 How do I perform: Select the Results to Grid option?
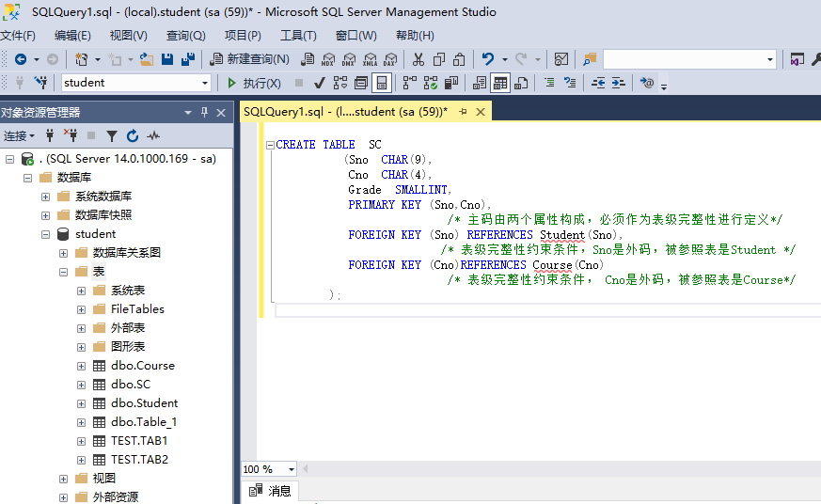pyautogui.click(x=500, y=83)
